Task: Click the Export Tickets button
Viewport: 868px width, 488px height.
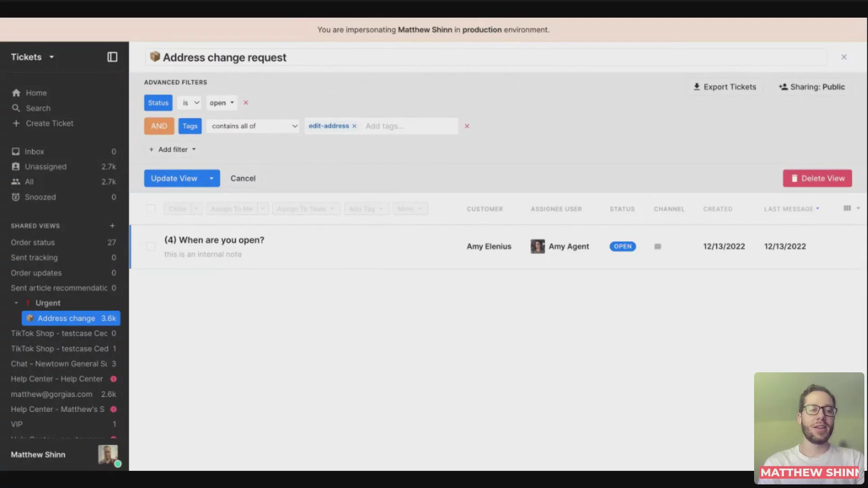Action: point(724,87)
